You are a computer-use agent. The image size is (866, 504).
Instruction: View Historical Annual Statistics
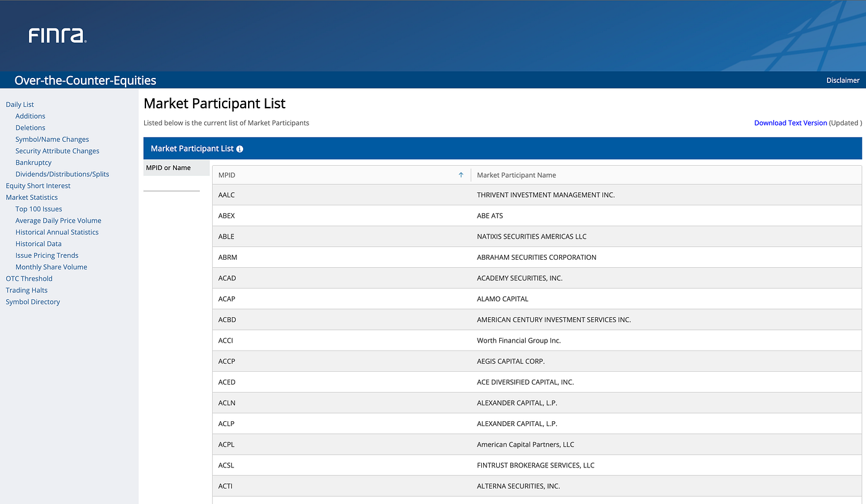(x=57, y=233)
